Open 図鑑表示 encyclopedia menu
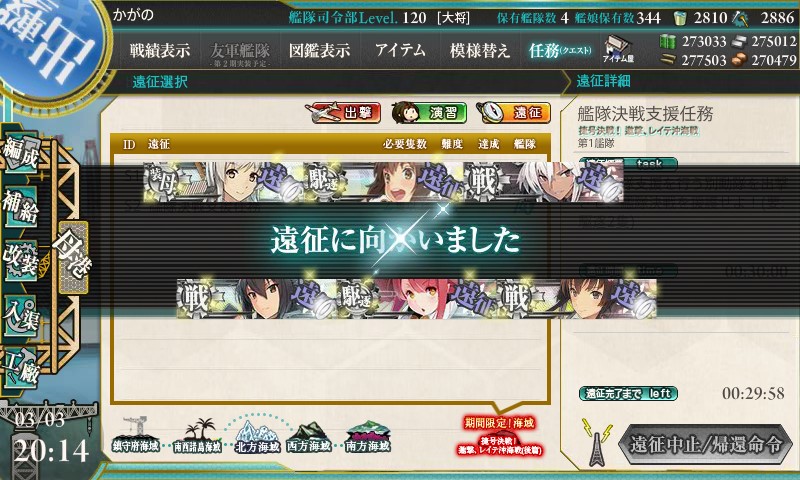This screenshot has width=800, height=480. coord(319,50)
